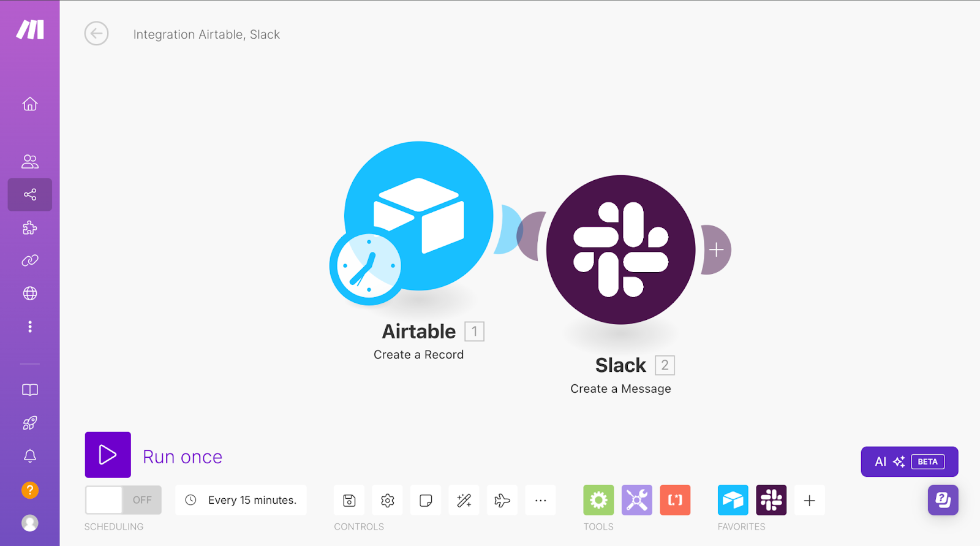Open the AI BETA assistant

click(x=910, y=461)
